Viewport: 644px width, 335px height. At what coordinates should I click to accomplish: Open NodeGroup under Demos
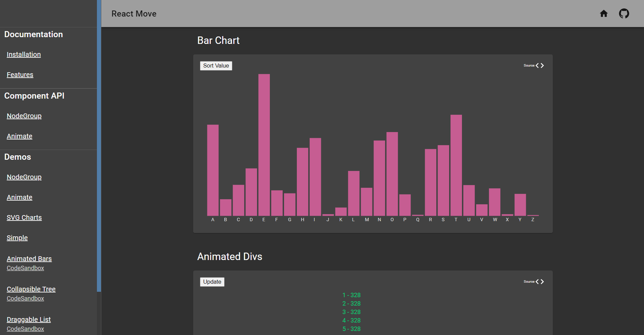pyautogui.click(x=24, y=177)
